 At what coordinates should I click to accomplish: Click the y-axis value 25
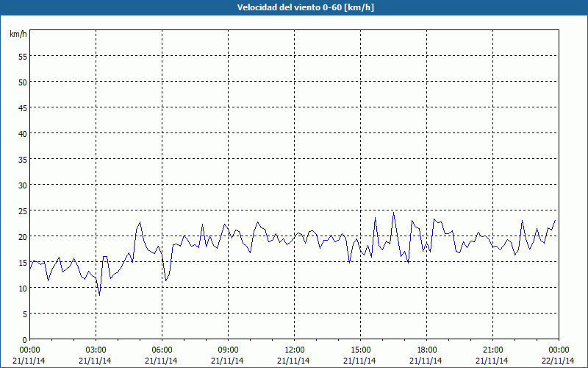pyautogui.click(x=23, y=210)
